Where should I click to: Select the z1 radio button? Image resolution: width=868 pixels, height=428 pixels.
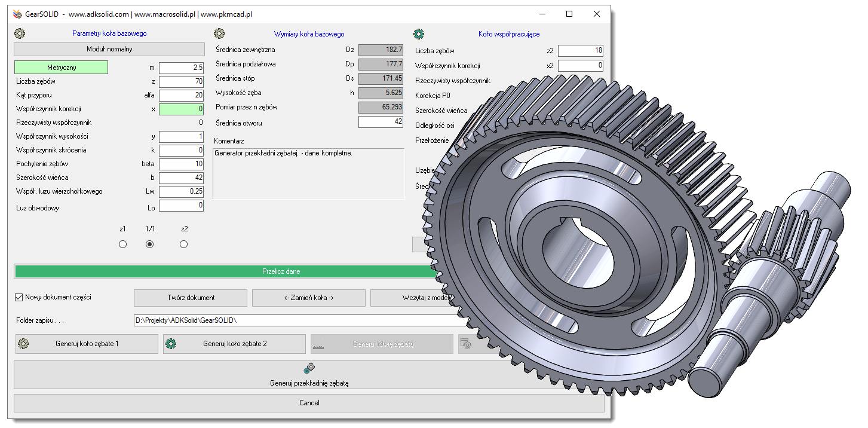(123, 244)
